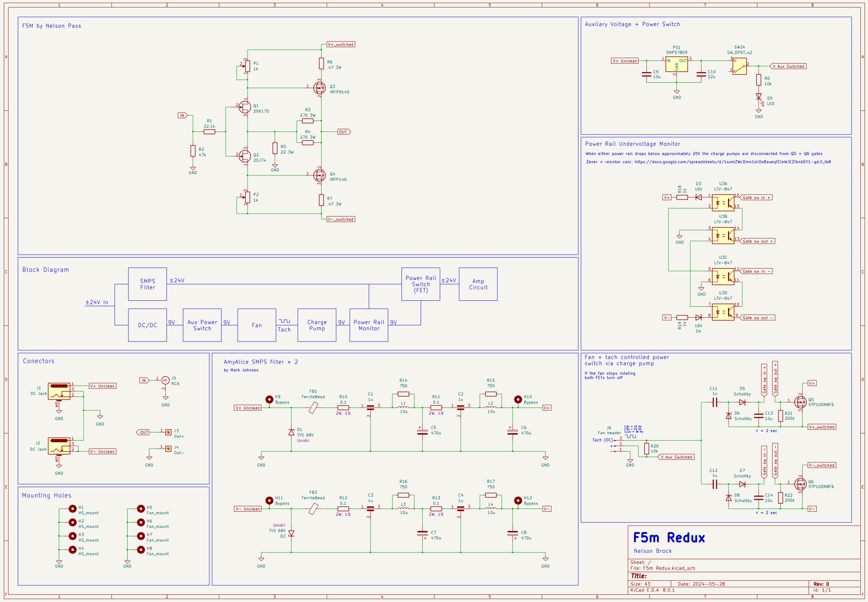Click capacitor C9 10u

pyautogui.click(x=646, y=75)
